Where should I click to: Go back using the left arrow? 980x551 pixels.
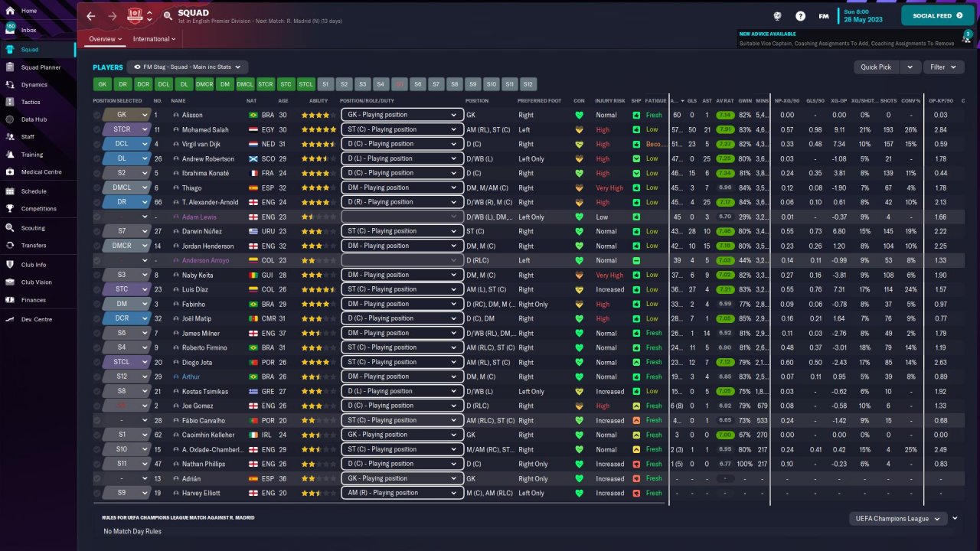tap(91, 16)
